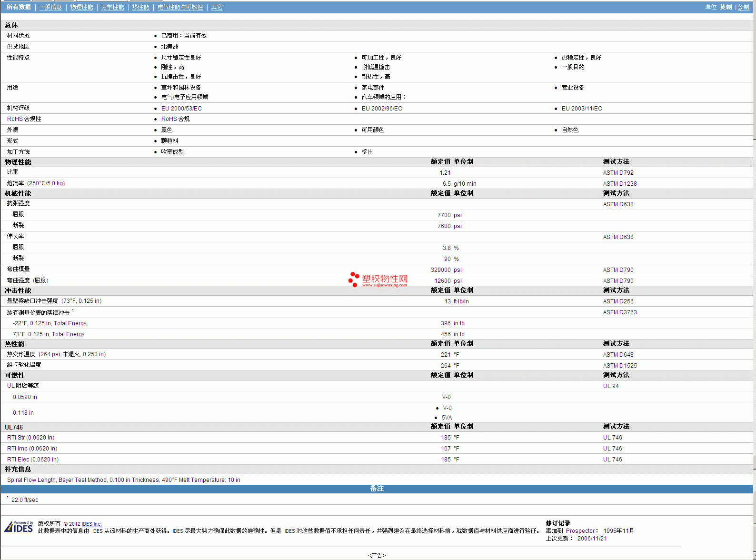This screenshot has height=560, width=756.
Task: Open the 热性能 tab
Action: [x=140, y=7]
